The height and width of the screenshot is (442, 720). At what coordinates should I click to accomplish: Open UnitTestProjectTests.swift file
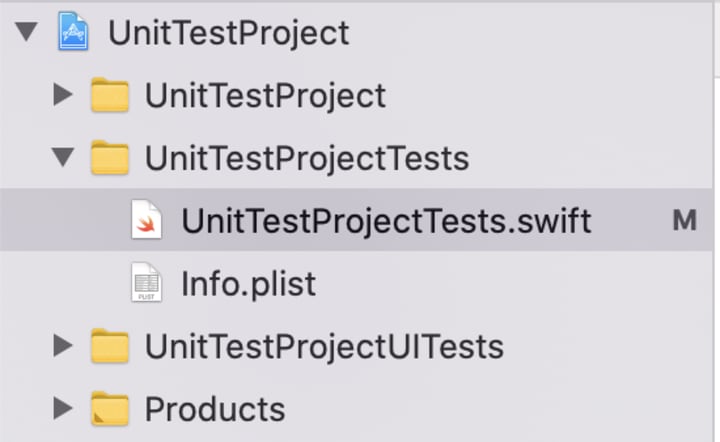tap(386, 221)
